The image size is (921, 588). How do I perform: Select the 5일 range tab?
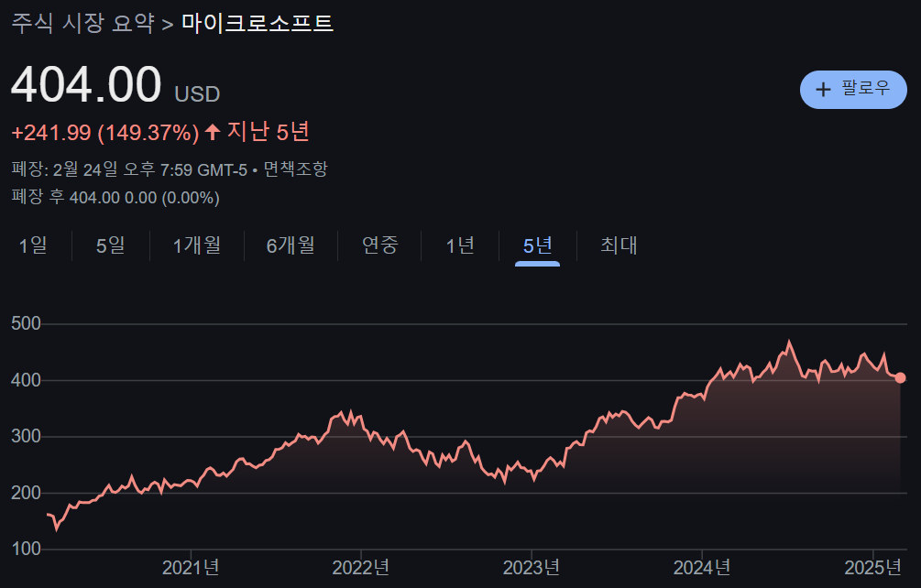click(x=110, y=245)
